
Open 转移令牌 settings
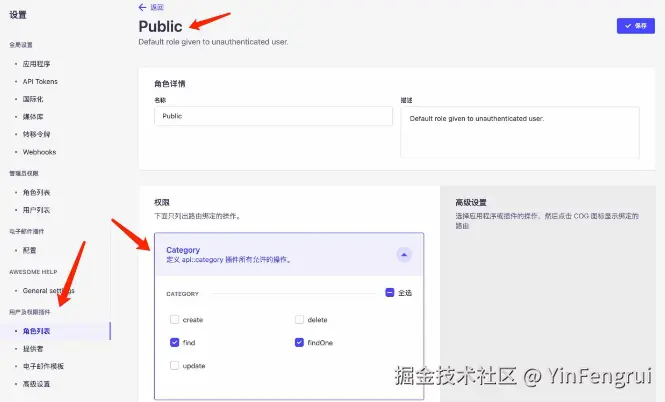tap(36, 134)
